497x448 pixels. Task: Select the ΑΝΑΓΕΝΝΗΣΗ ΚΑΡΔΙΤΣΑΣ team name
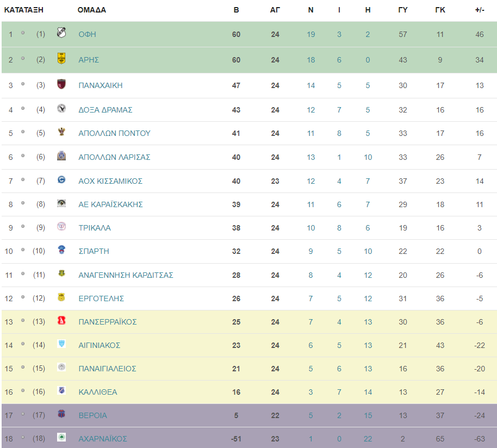point(126,275)
